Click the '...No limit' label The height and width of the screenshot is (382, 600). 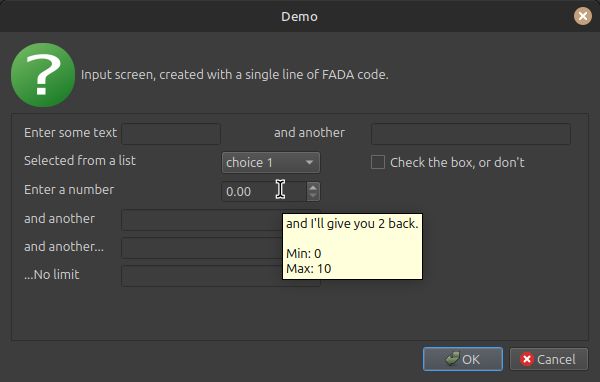[52, 274]
